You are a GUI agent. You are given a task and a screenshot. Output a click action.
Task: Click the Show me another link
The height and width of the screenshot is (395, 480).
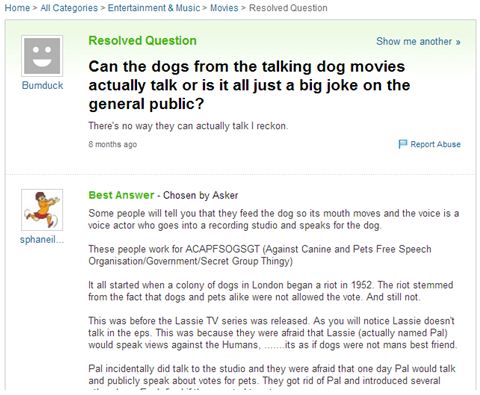coord(418,41)
